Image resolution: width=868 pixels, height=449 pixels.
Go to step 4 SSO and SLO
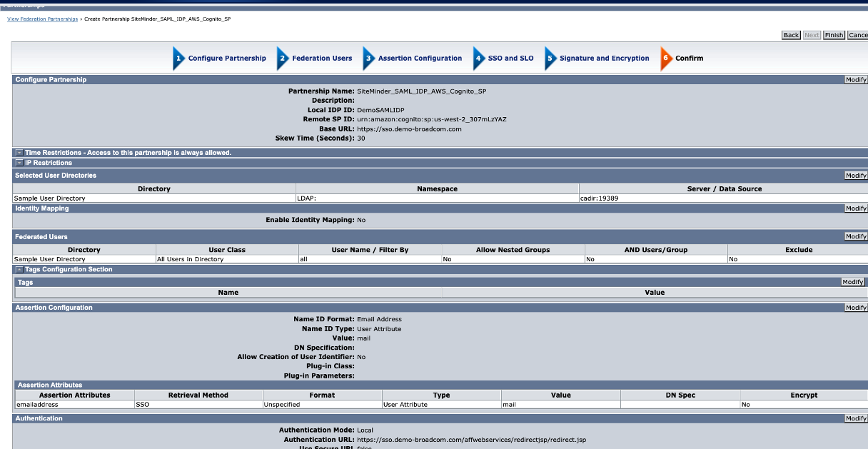tap(503, 59)
